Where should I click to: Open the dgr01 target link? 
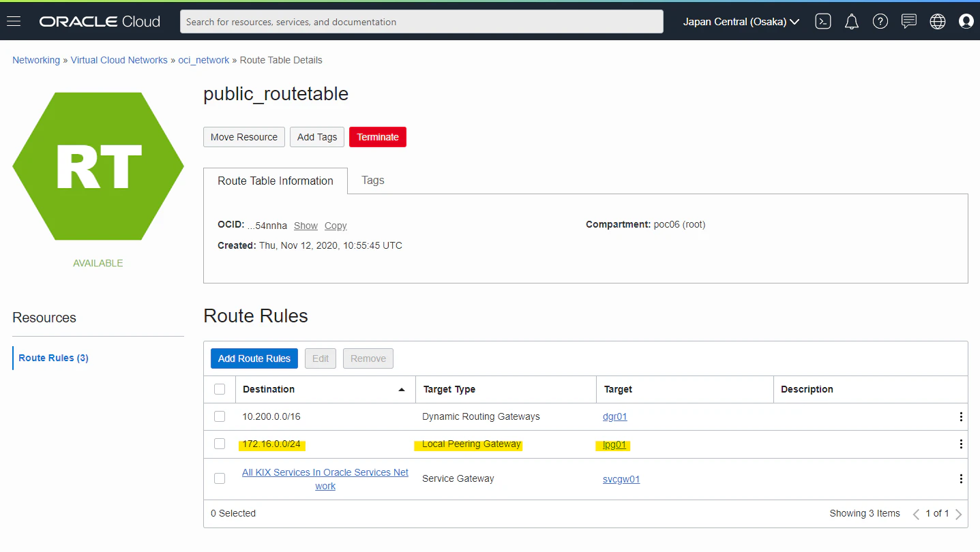[x=615, y=416]
